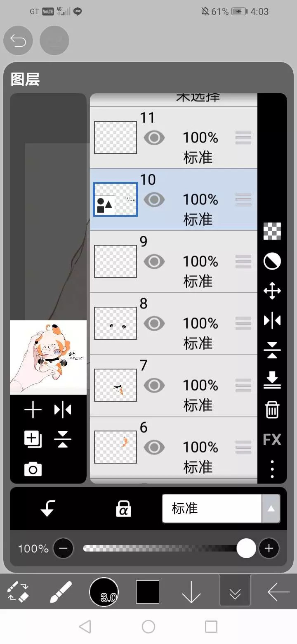
Task: Increase opacity with the plus button
Action: [x=269, y=548]
